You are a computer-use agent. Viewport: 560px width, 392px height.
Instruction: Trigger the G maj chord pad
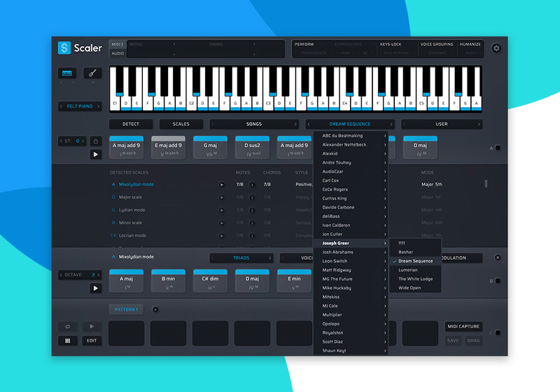(x=211, y=148)
